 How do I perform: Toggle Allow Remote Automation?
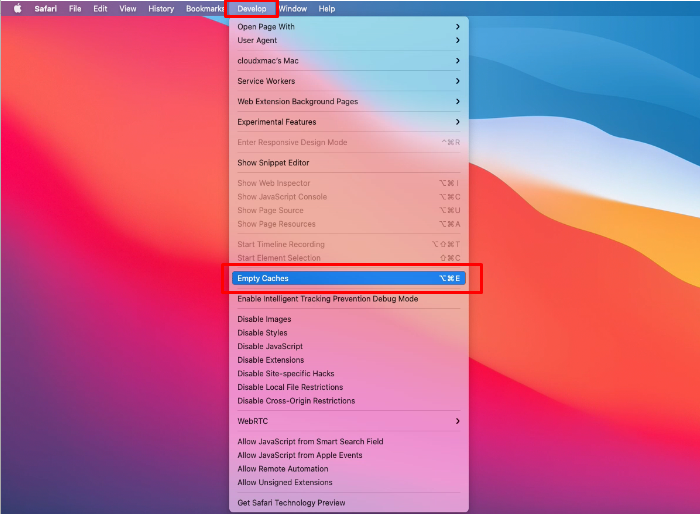(349, 469)
